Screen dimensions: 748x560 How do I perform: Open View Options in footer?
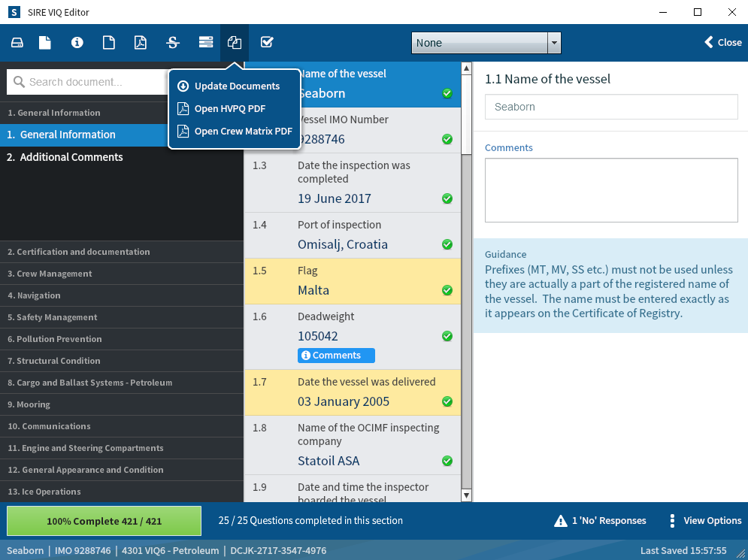(x=706, y=521)
